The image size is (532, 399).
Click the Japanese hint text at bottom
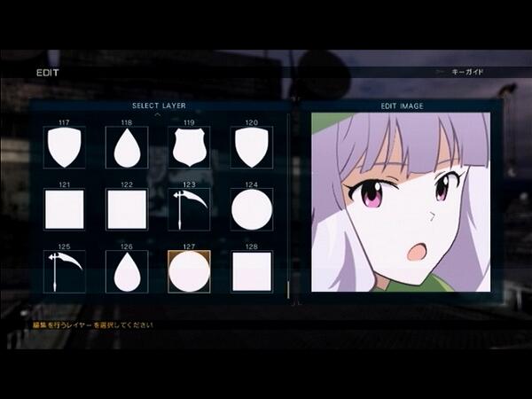(92, 325)
